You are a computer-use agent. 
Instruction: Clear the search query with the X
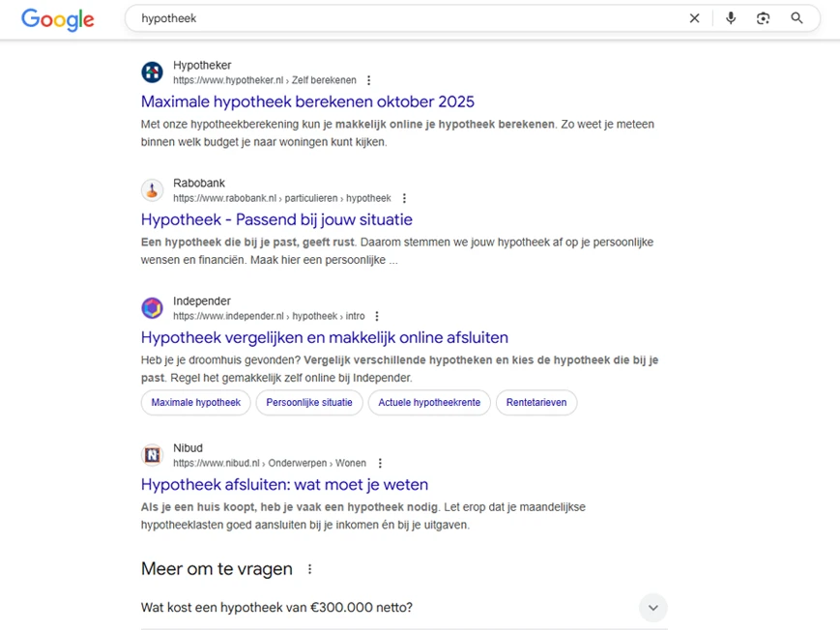[x=694, y=17]
